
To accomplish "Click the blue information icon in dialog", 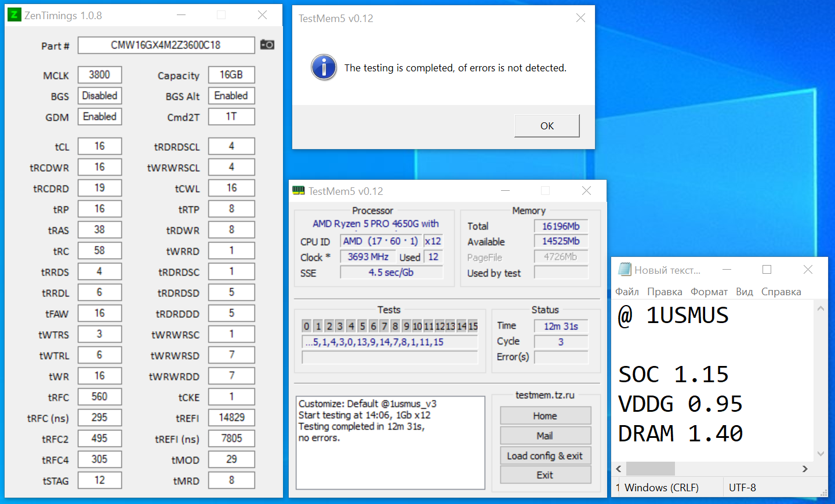I will (x=324, y=67).
